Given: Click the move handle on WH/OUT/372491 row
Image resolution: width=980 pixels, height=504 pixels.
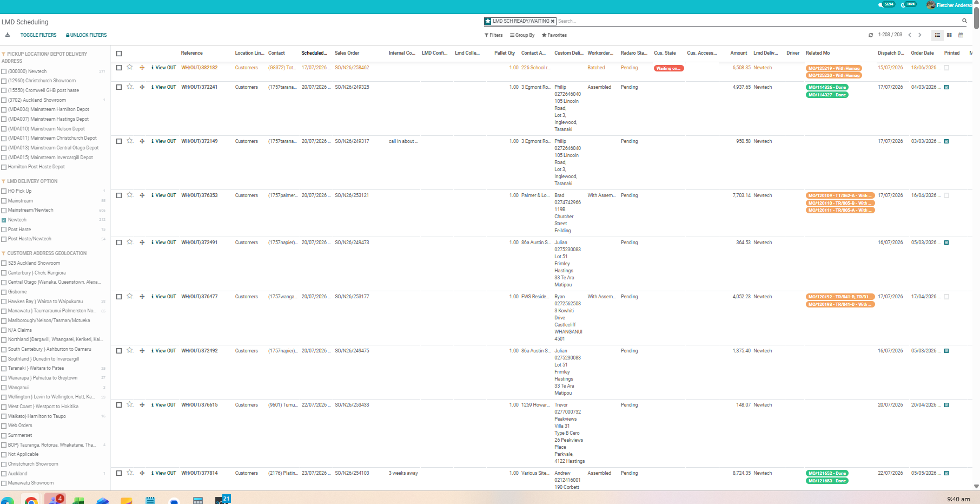Looking at the screenshot, I should [x=142, y=243].
